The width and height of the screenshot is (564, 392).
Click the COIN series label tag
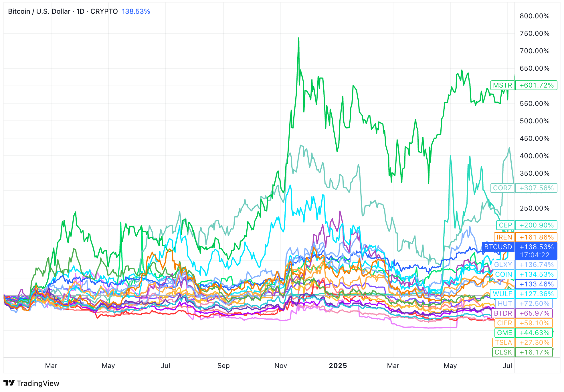pyautogui.click(x=503, y=274)
